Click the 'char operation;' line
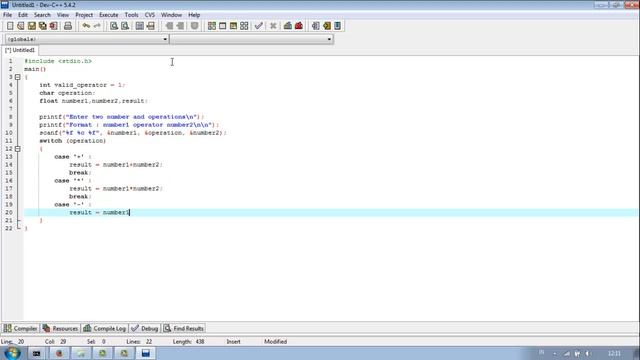Image resolution: width=640 pixels, height=360 pixels. click(x=67, y=93)
